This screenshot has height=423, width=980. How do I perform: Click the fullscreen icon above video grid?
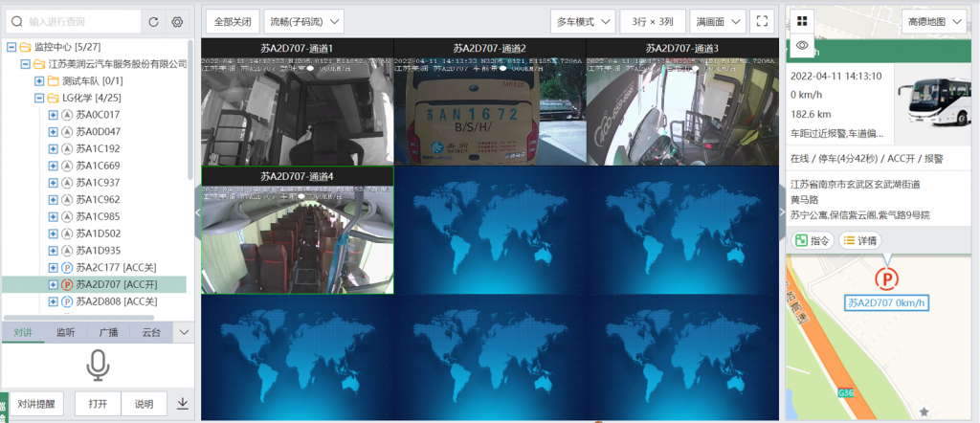(x=762, y=20)
